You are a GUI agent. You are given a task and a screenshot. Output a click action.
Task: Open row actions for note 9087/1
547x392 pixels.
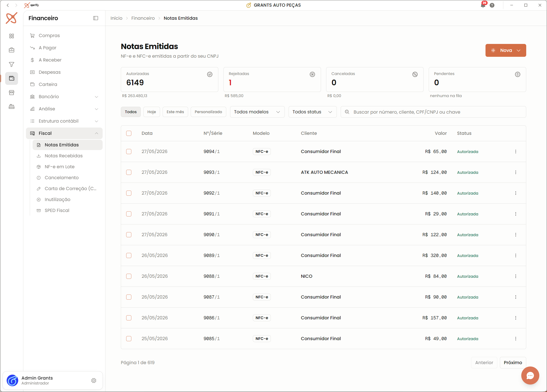[516, 297]
